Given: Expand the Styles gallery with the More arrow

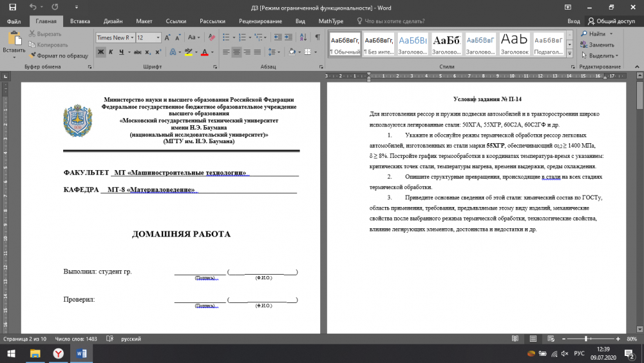Looking at the screenshot, I should coord(570,53).
